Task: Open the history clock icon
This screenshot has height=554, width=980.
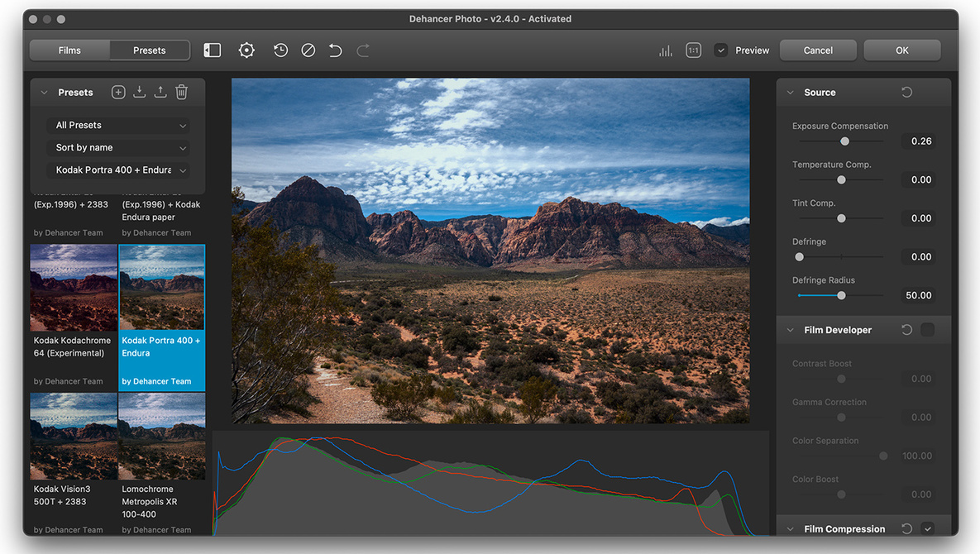Action: (x=280, y=50)
